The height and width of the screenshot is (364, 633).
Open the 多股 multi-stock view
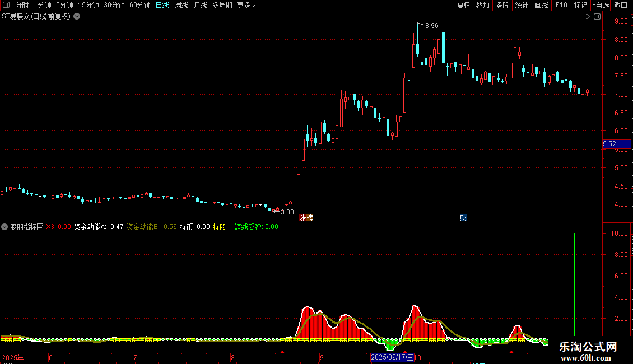502,5
